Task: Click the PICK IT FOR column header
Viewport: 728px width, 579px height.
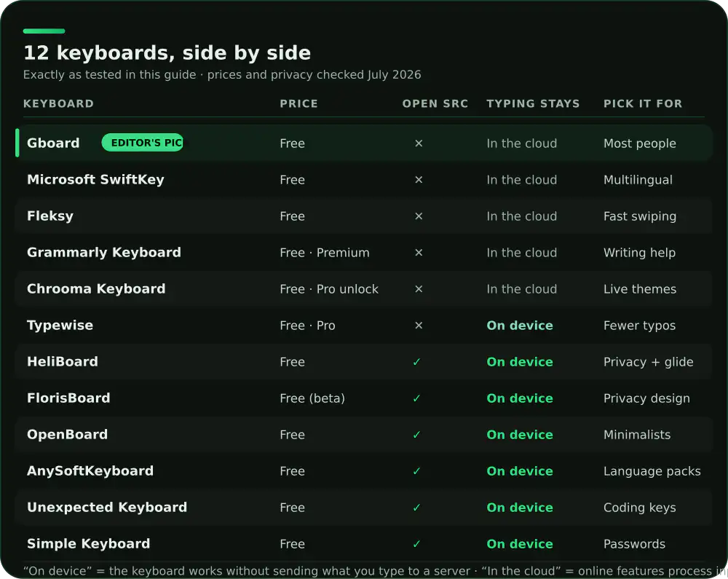Action: click(643, 103)
